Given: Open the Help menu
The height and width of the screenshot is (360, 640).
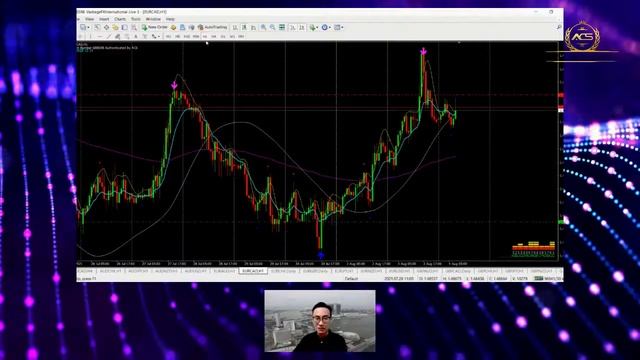Looking at the screenshot, I should (x=170, y=19).
